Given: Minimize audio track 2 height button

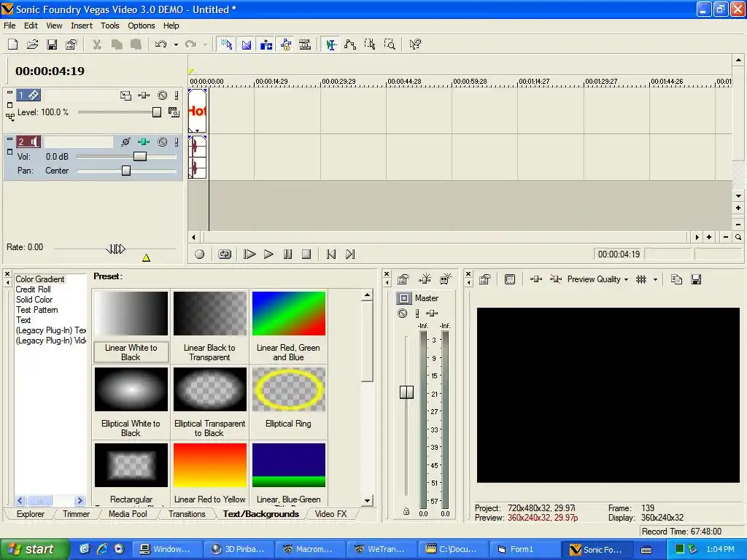Looking at the screenshot, I should pyautogui.click(x=10, y=139).
